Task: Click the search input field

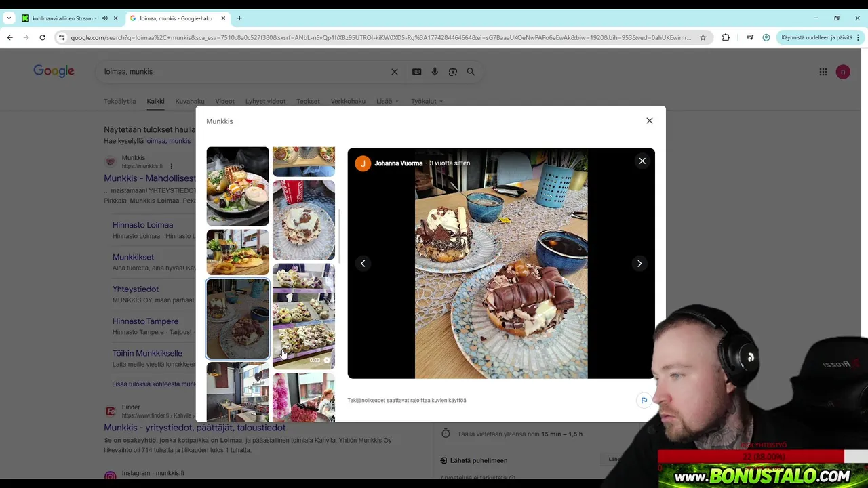Action: (244, 72)
